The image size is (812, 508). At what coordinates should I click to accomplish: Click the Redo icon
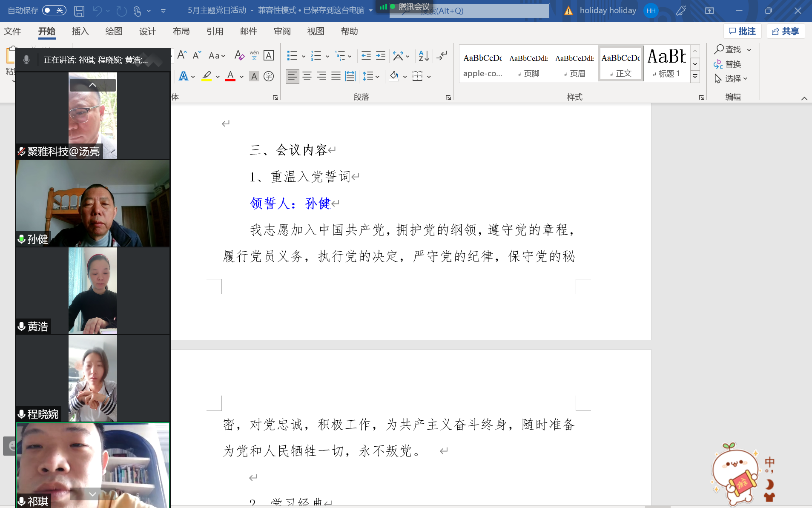coord(121,11)
